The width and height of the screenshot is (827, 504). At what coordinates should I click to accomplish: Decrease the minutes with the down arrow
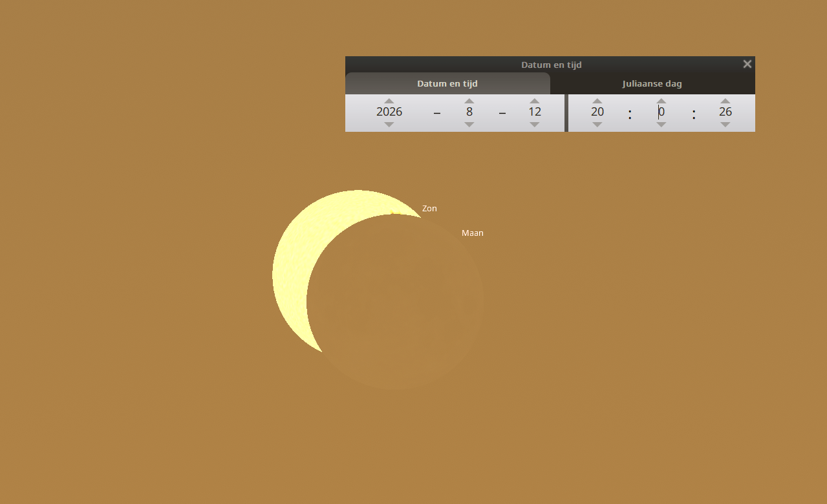tap(661, 125)
